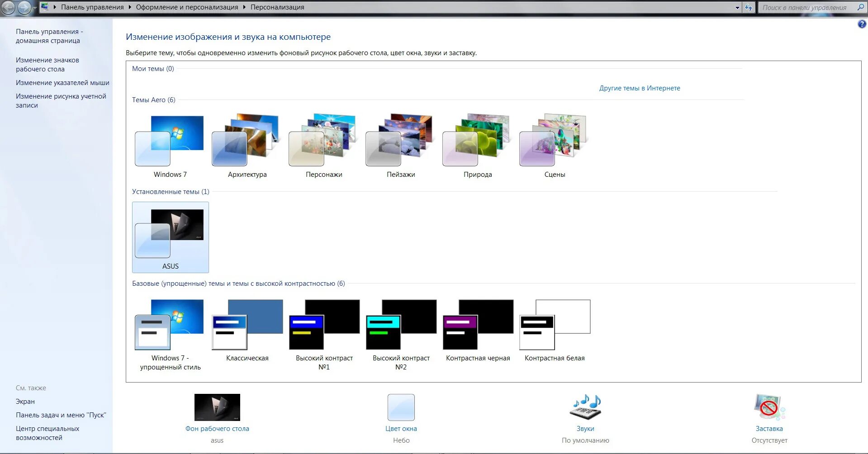Open the recent pages history dropdown
This screenshot has height=454, width=868.
(x=35, y=8)
